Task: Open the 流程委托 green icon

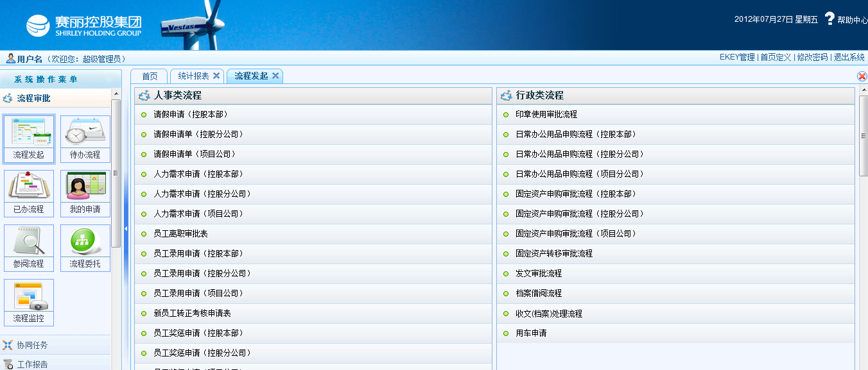Action: (85, 242)
